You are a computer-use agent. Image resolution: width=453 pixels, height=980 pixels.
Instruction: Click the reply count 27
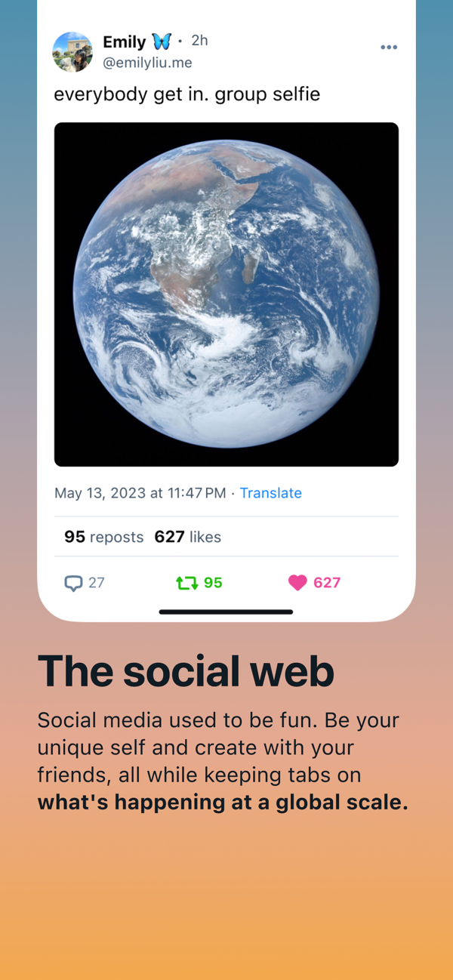[x=97, y=583]
